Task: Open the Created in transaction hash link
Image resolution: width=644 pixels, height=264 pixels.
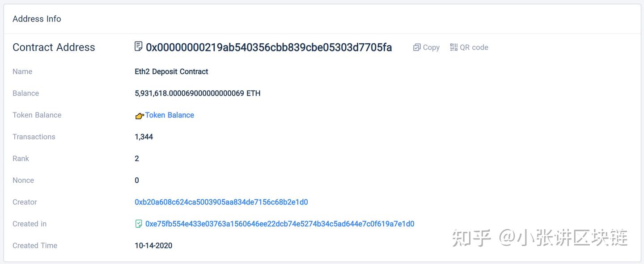Action: click(280, 224)
